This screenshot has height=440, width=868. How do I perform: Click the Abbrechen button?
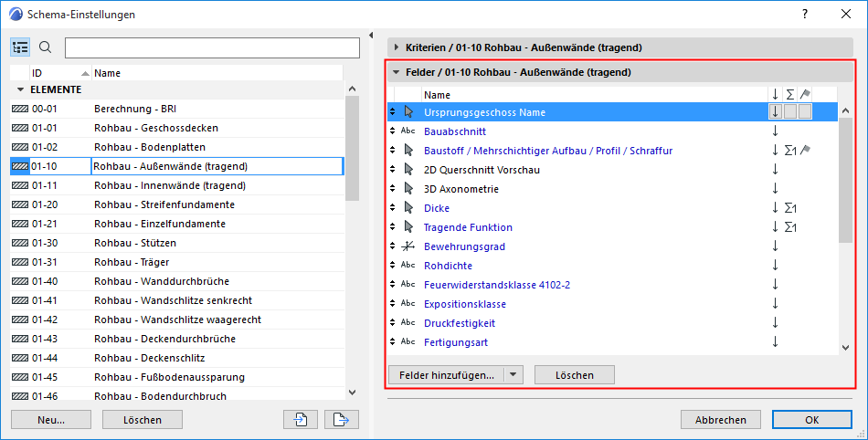pyautogui.click(x=721, y=420)
